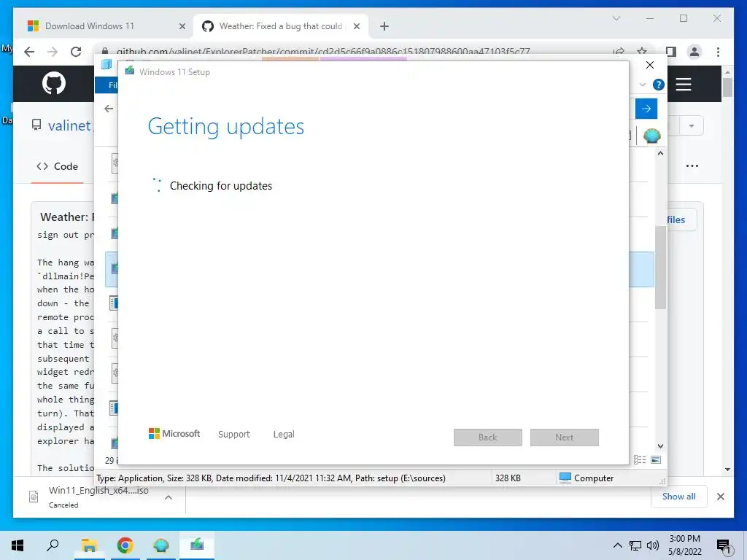The width and height of the screenshot is (747, 560).
Task: Open Chrome from taskbar
Action: click(x=125, y=545)
